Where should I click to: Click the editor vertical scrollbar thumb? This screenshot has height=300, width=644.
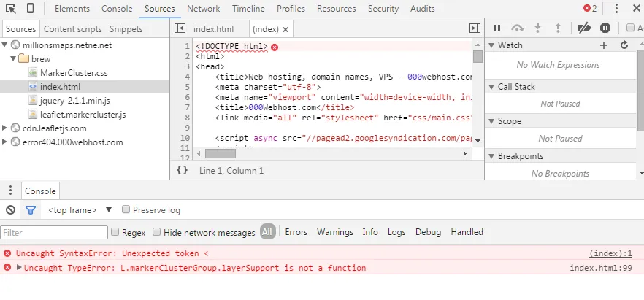click(x=478, y=56)
